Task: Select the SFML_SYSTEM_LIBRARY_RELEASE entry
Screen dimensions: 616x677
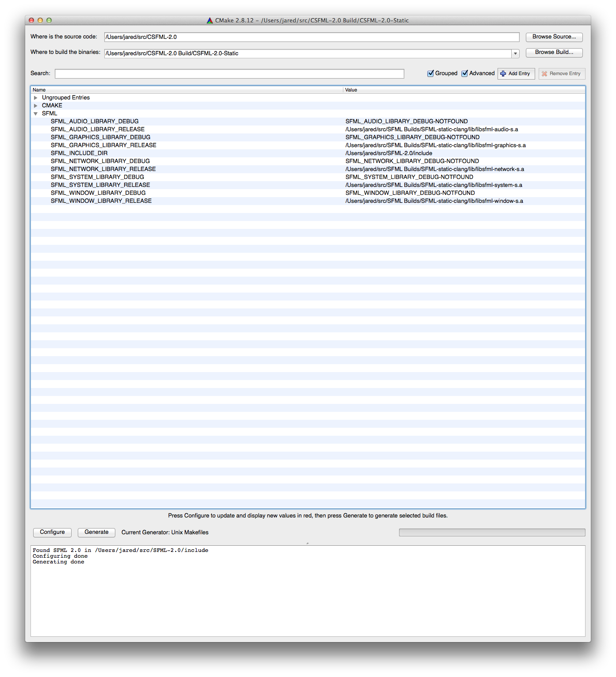Action: tap(100, 185)
